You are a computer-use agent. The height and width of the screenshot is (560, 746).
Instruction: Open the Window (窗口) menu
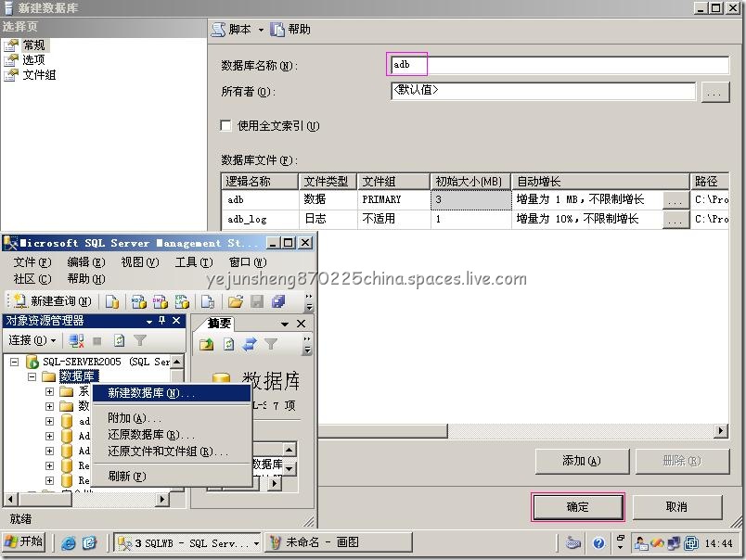point(248,262)
